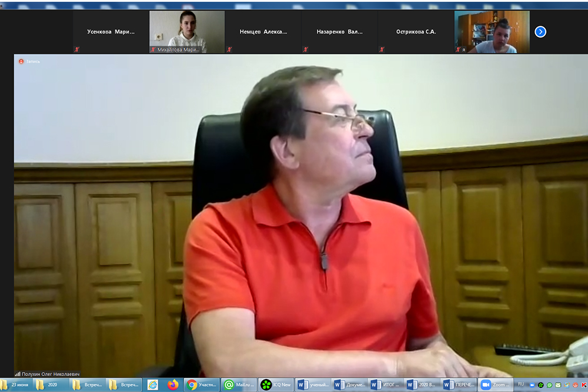This screenshot has width=588, height=392.
Task: Open the Kaspersky tray icon
Action: point(583,385)
